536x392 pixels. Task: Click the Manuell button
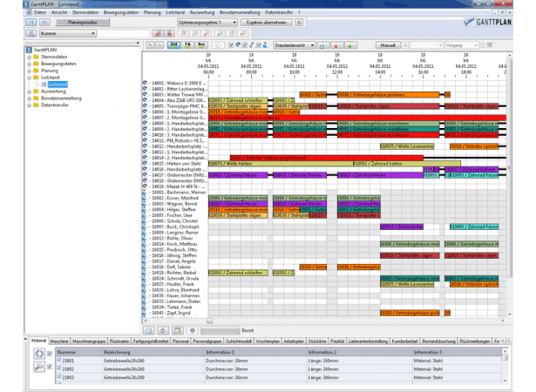click(388, 45)
